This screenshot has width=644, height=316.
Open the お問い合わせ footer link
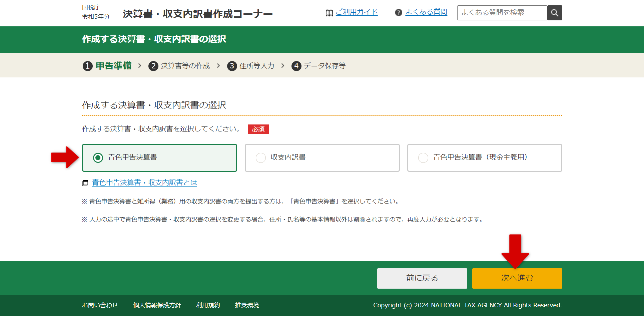(x=100, y=305)
